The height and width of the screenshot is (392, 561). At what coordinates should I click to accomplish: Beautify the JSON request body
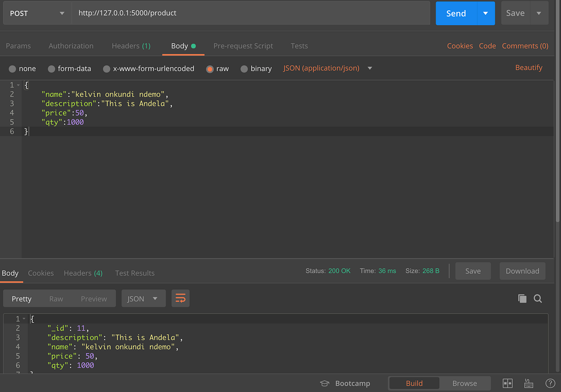coord(529,67)
